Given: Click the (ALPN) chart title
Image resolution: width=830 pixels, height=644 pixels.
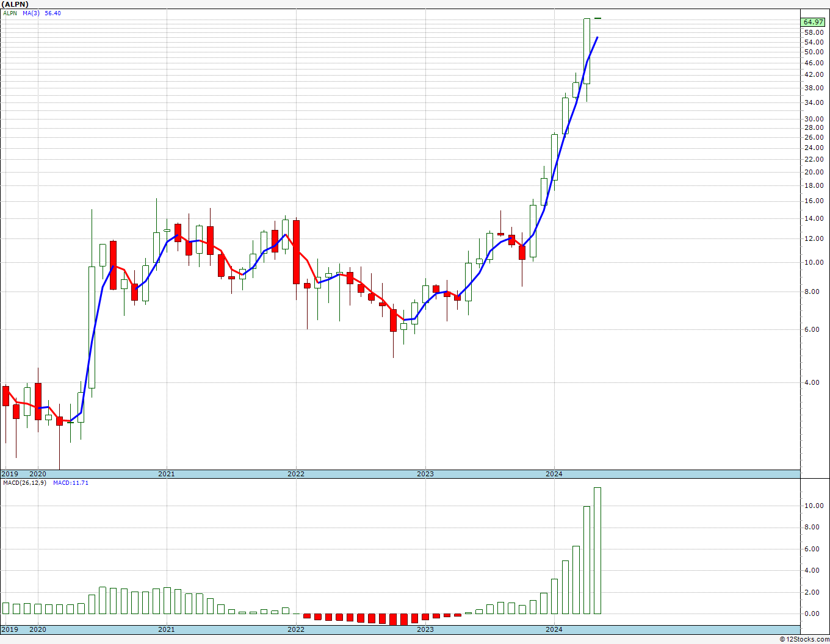Looking at the screenshot, I should (x=15, y=4).
